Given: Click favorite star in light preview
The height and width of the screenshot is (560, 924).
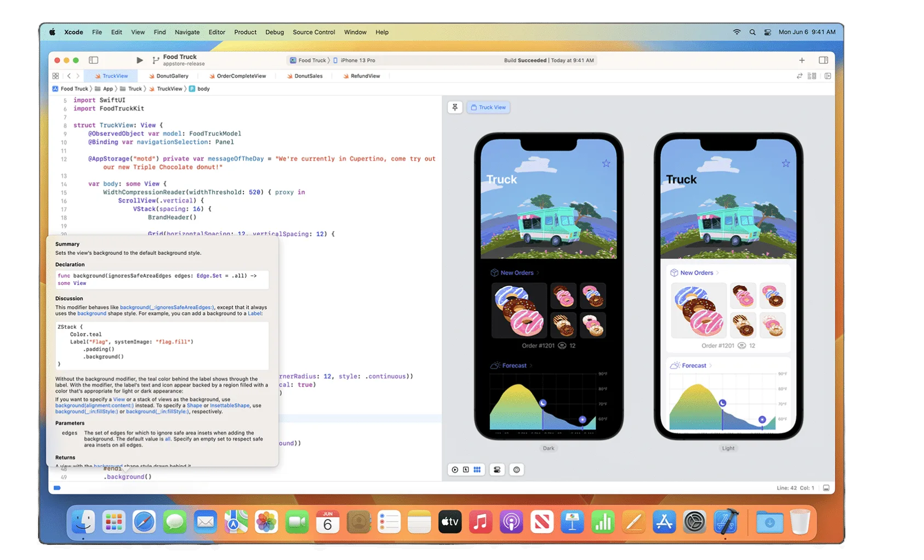Looking at the screenshot, I should pos(785,163).
